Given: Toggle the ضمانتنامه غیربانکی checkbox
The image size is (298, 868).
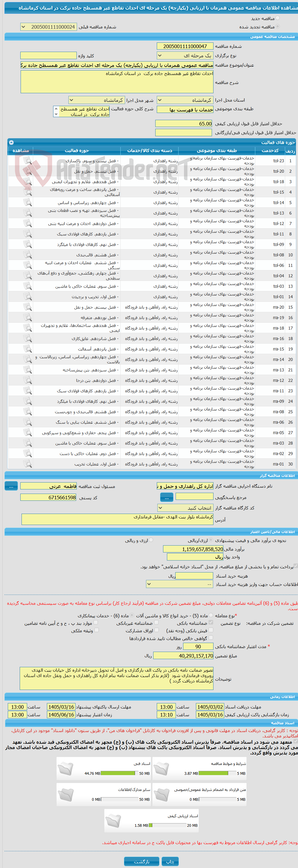Looking at the screenshot, I should pyautogui.click(x=156, y=623).
